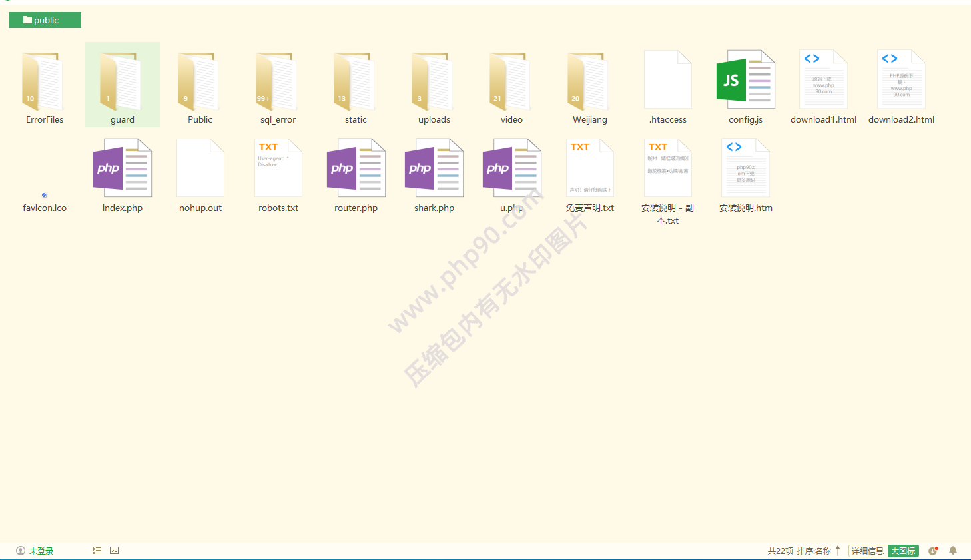Open the clock icon with red badge
The image size is (971, 560).
(933, 551)
